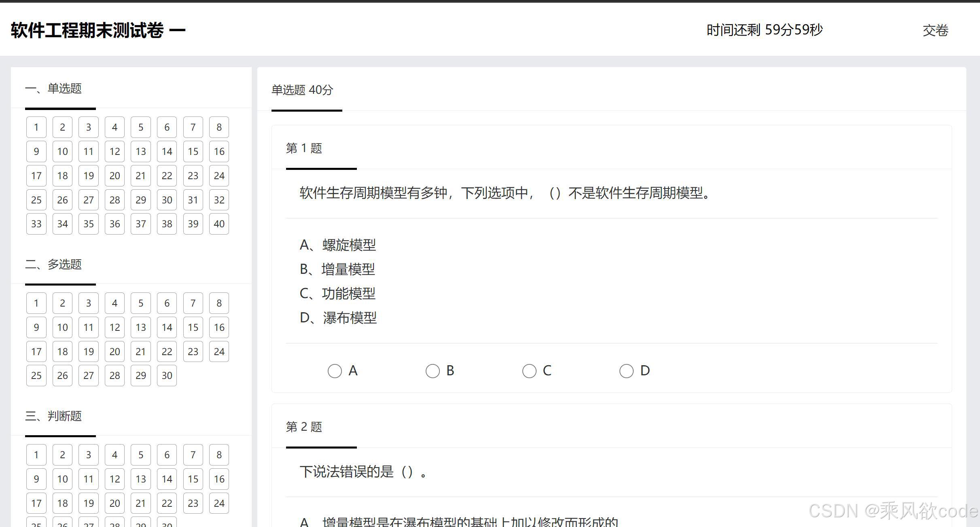The height and width of the screenshot is (527, 980).
Task: Jump to multiple-choice question 17
Action: (x=36, y=351)
